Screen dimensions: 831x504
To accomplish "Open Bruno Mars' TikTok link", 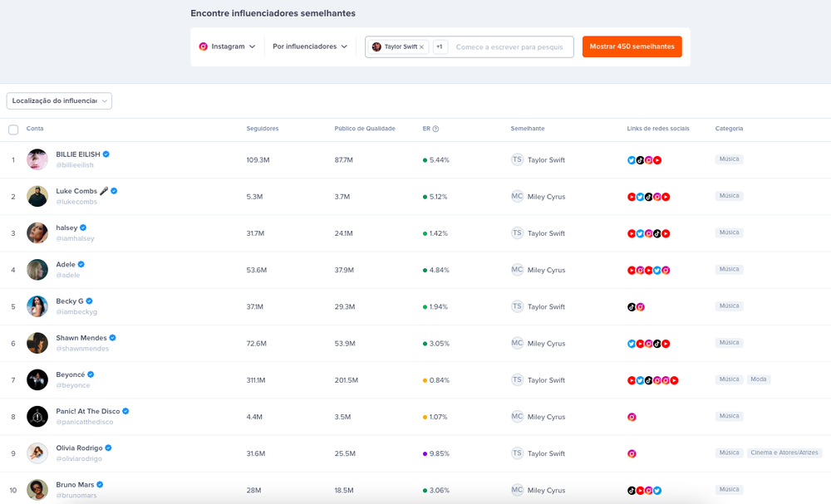I will pyautogui.click(x=632, y=490).
